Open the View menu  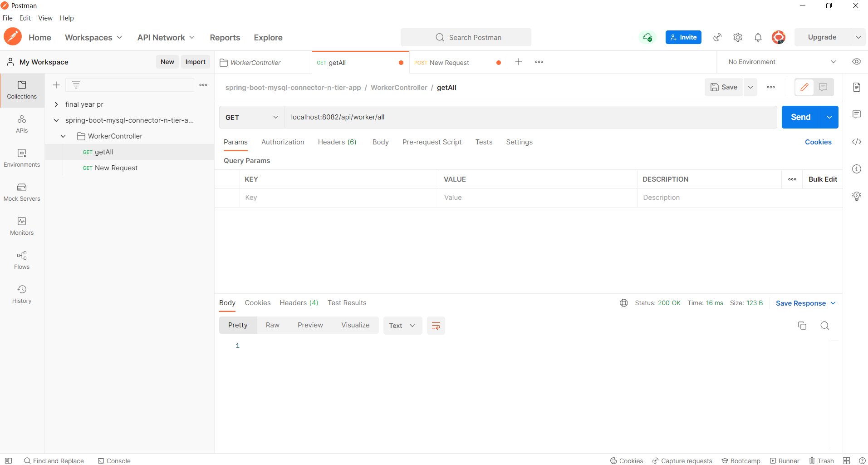point(45,18)
